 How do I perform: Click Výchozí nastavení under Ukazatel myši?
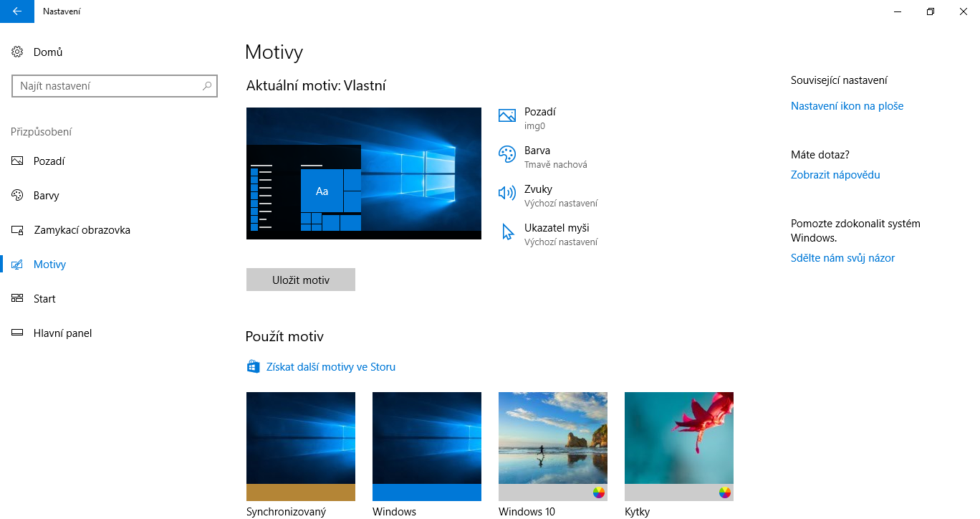tap(561, 242)
